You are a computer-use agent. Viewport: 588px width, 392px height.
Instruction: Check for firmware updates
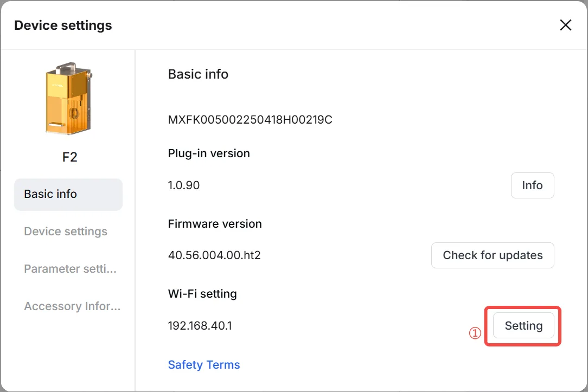point(493,255)
